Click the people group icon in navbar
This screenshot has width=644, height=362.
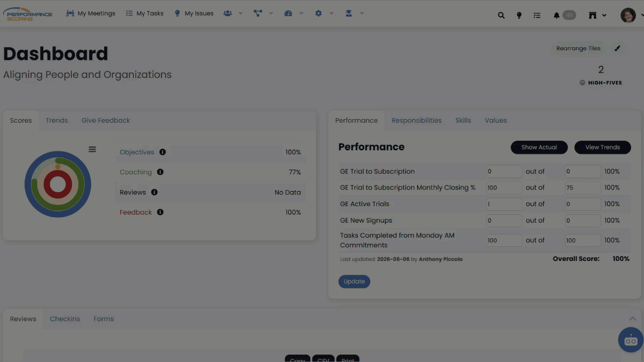tap(228, 14)
